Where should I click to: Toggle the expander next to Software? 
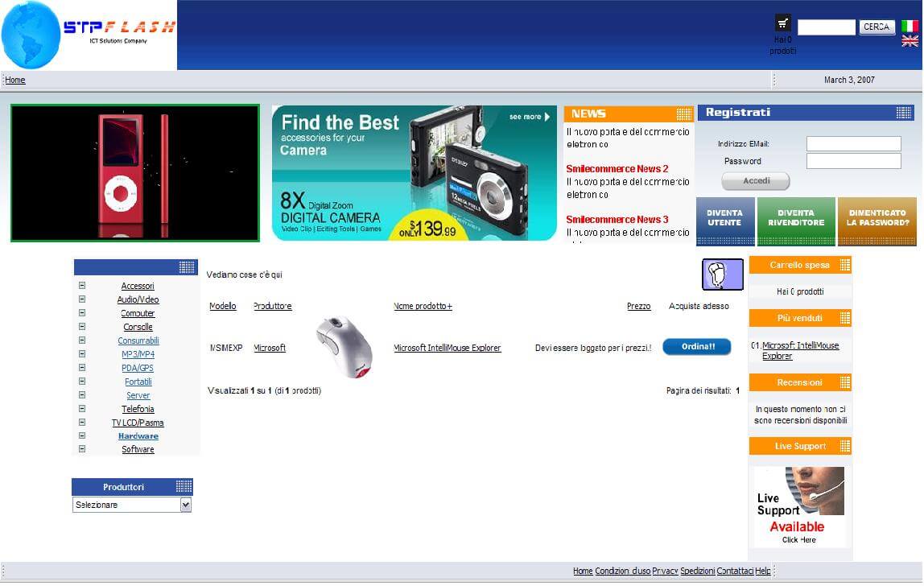coord(82,449)
